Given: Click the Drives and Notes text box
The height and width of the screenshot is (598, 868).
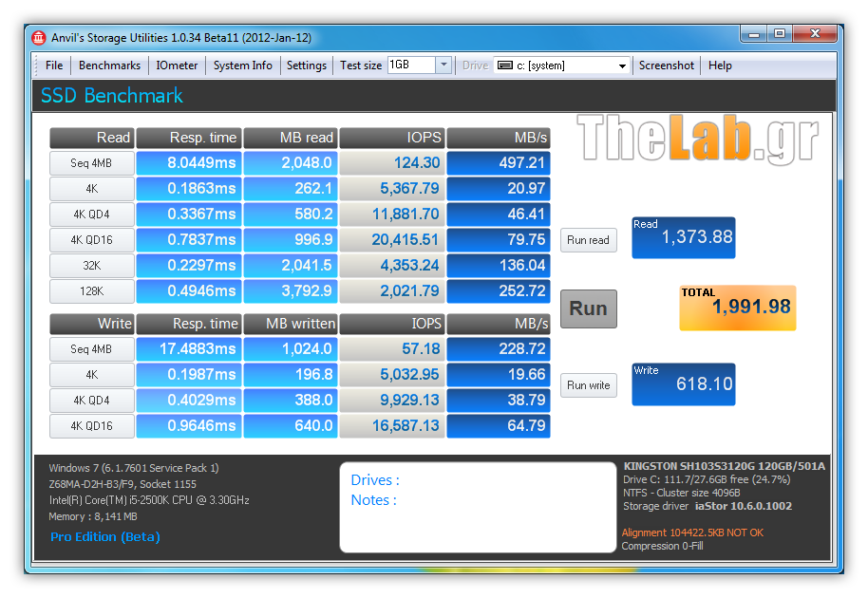Looking at the screenshot, I should pos(478,507).
